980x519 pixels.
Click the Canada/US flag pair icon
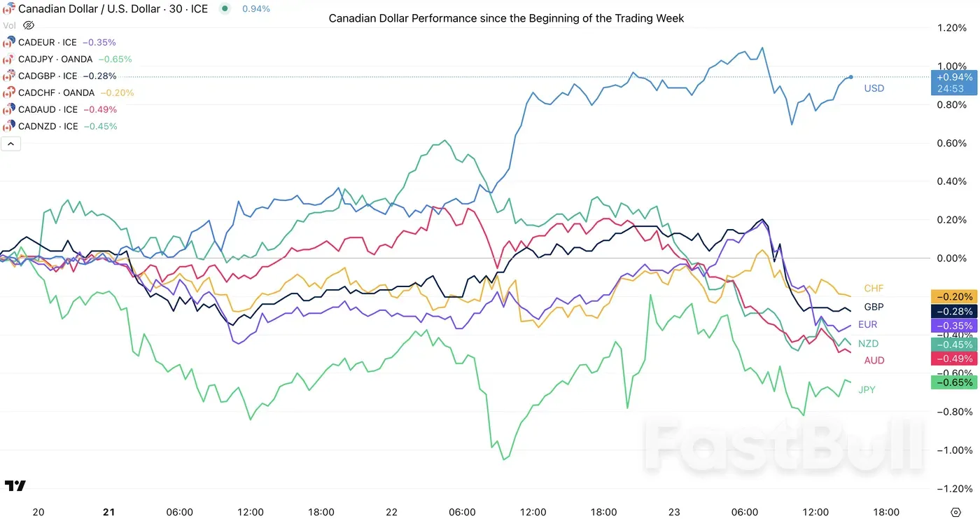(x=9, y=9)
